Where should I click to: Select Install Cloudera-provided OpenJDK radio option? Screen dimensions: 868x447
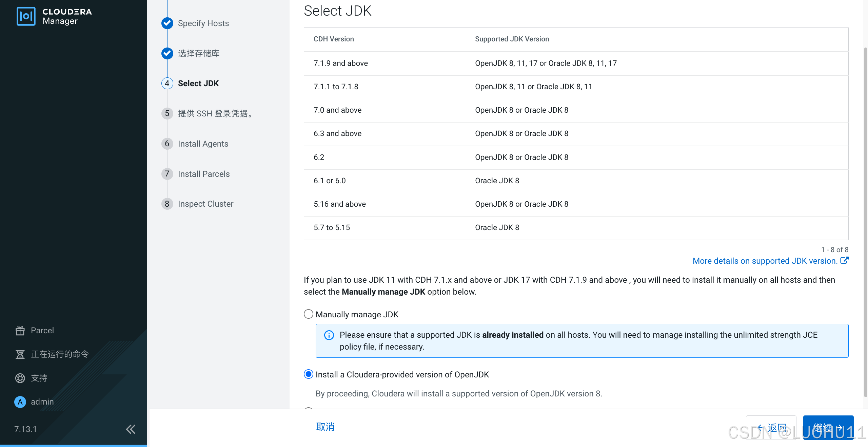pos(308,374)
